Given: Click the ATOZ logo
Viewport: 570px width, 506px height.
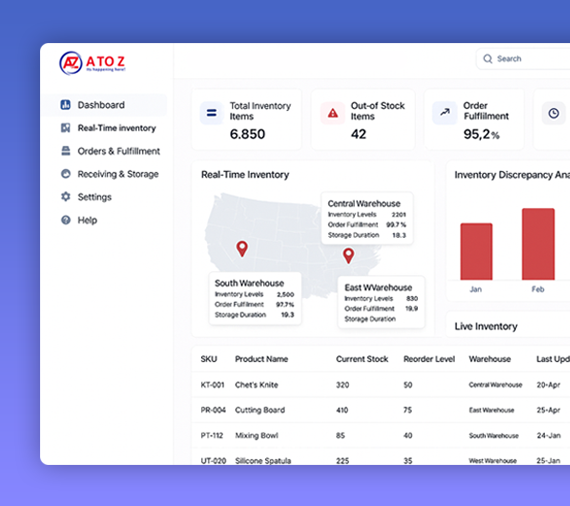Looking at the screenshot, I should (x=92, y=63).
